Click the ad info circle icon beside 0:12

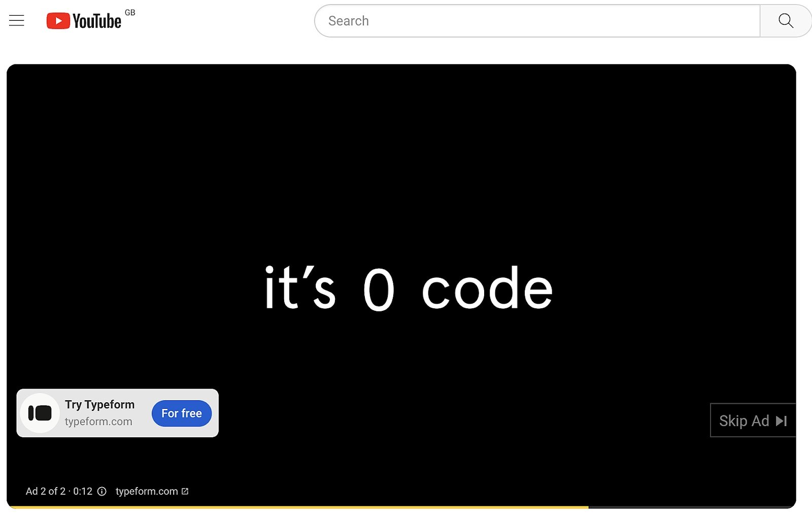103,491
